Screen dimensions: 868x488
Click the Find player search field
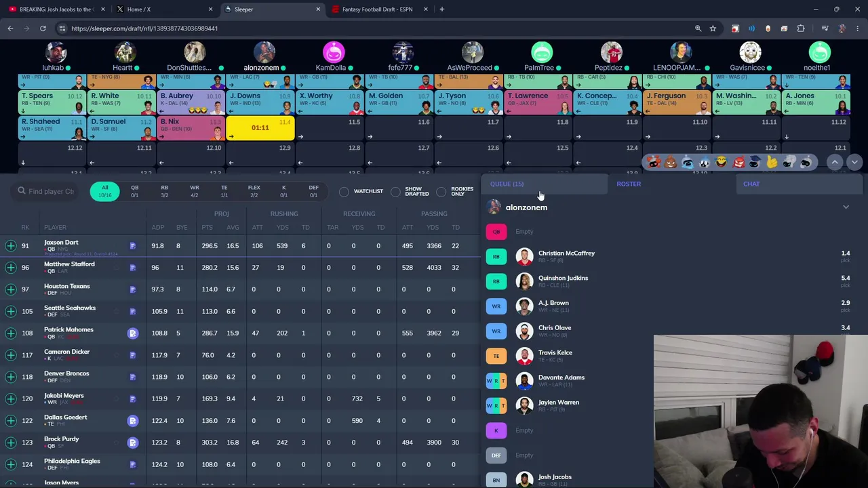tap(46, 191)
